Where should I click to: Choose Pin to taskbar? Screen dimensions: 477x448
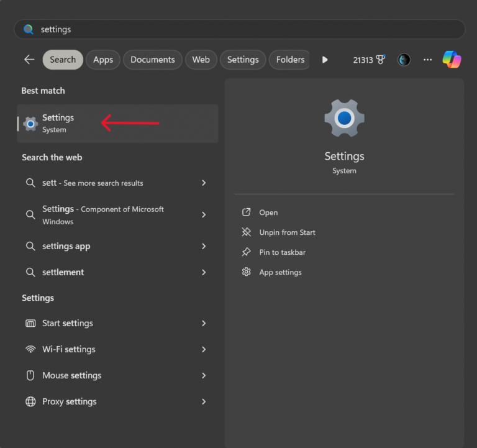tap(282, 252)
